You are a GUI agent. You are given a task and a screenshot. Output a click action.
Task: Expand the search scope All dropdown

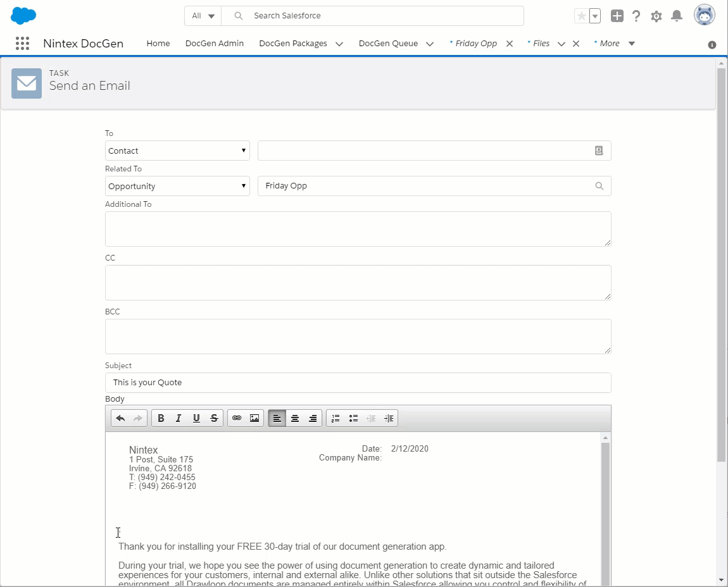(x=203, y=16)
